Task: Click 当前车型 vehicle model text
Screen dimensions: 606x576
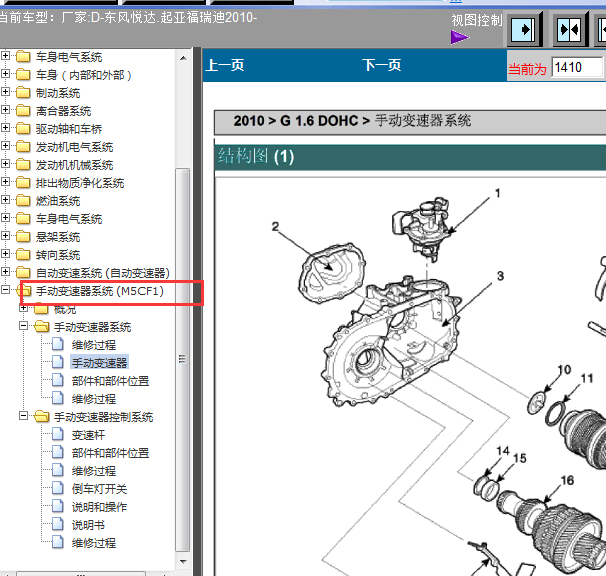Action: 128,18
